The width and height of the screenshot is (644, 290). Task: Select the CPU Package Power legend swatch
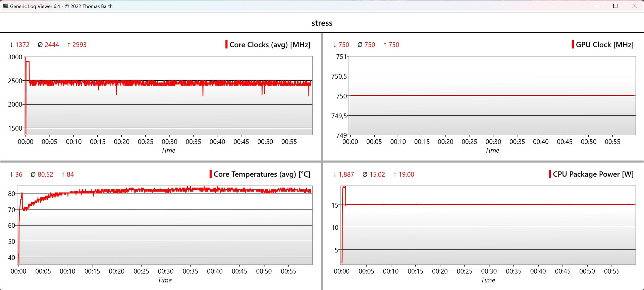click(x=550, y=174)
